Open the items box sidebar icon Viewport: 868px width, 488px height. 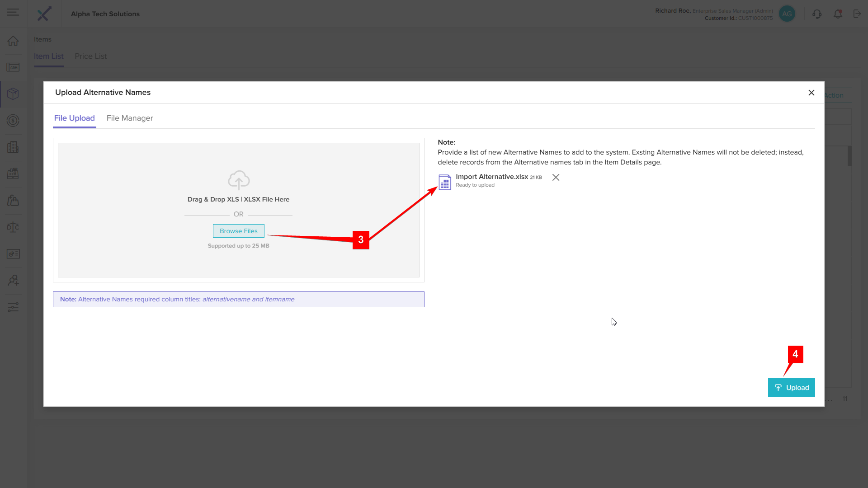click(x=13, y=94)
